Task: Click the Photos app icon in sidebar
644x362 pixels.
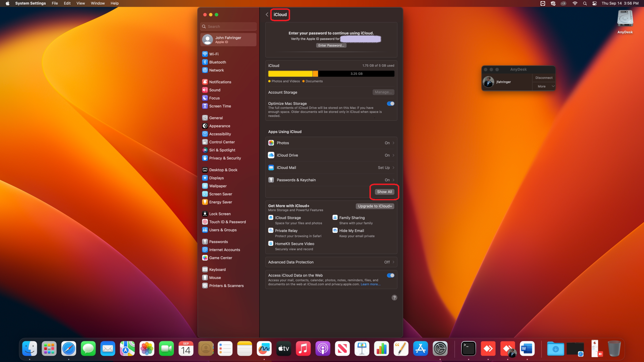Action: click(271, 142)
